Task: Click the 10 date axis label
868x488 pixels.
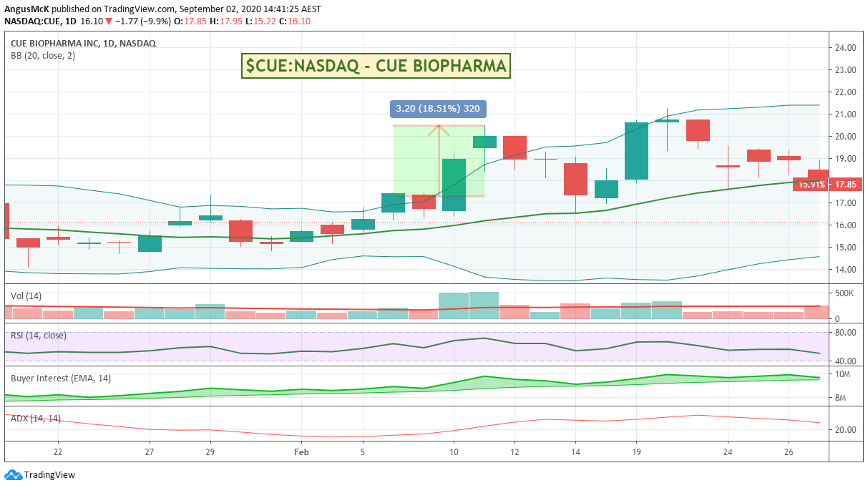Action: 454,452
